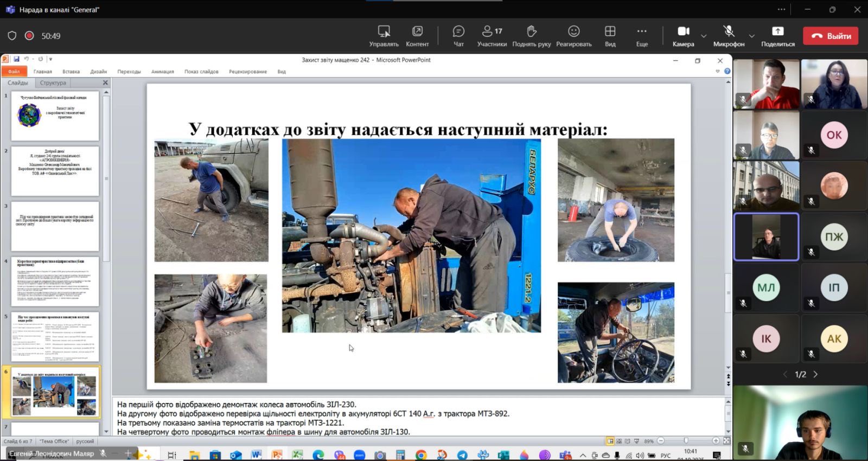Leave the meeting with Выйти button
The image size is (868, 461).
click(x=831, y=36)
